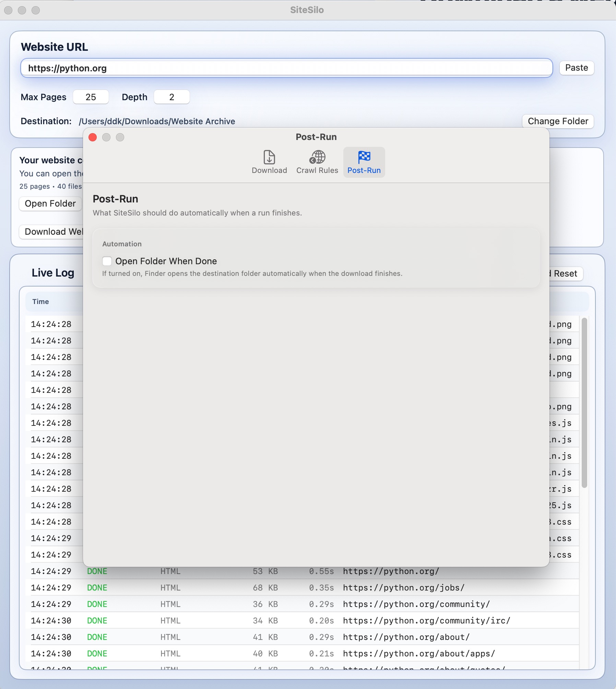Select log row https://python.org/about/apps/
Screen dimensions: 616x689
[x=302, y=654]
